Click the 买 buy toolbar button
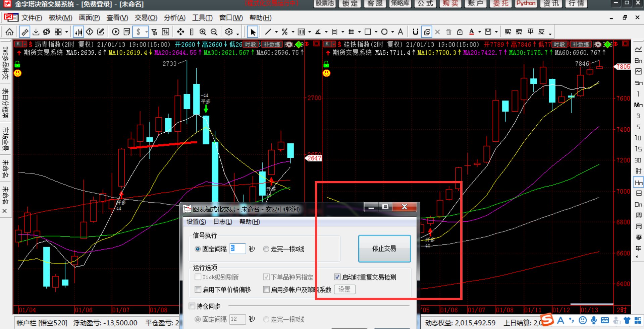Viewport: 644px width, 329px height. 508,32
